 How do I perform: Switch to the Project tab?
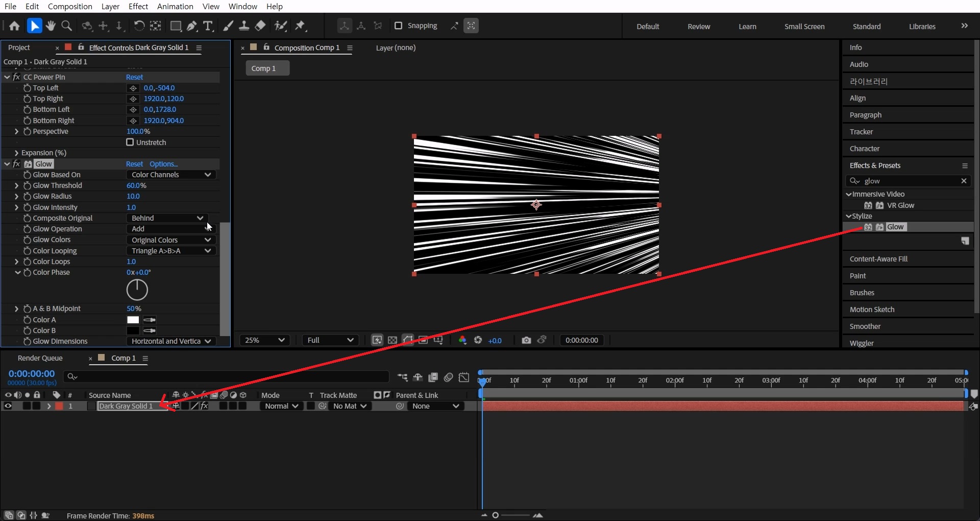[x=19, y=48]
